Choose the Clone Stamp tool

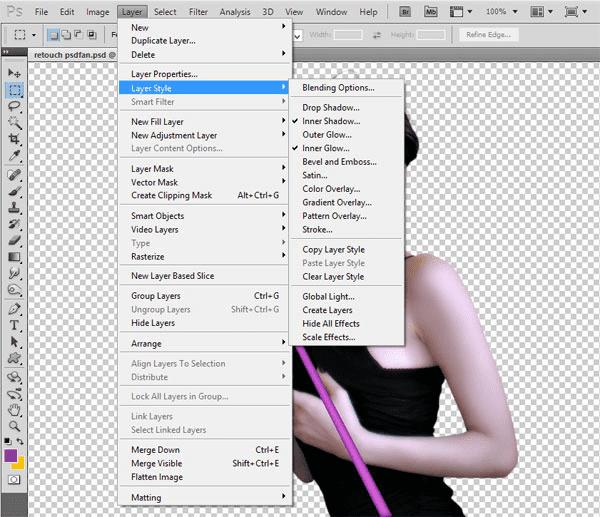pyautogui.click(x=15, y=207)
